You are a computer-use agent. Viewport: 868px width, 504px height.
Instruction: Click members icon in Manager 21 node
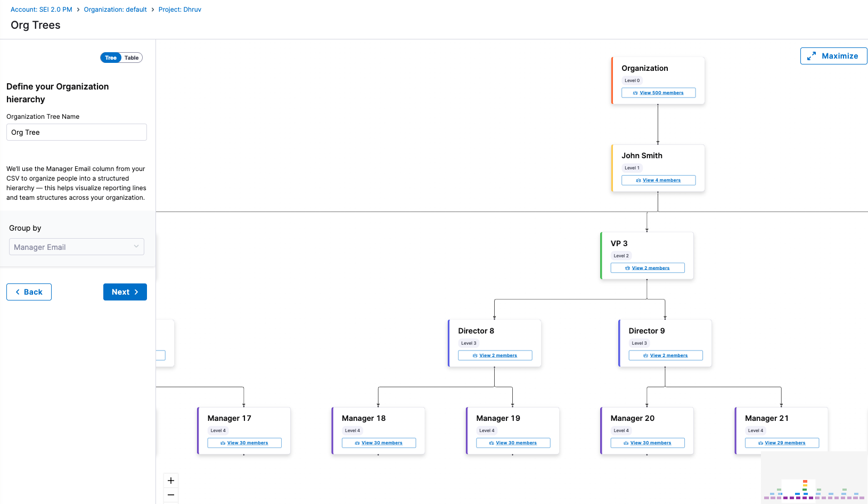(760, 443)
